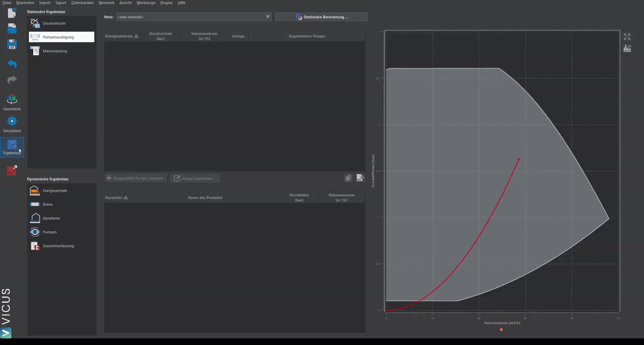Click the orange legend marker below chart

pos(501,330)
